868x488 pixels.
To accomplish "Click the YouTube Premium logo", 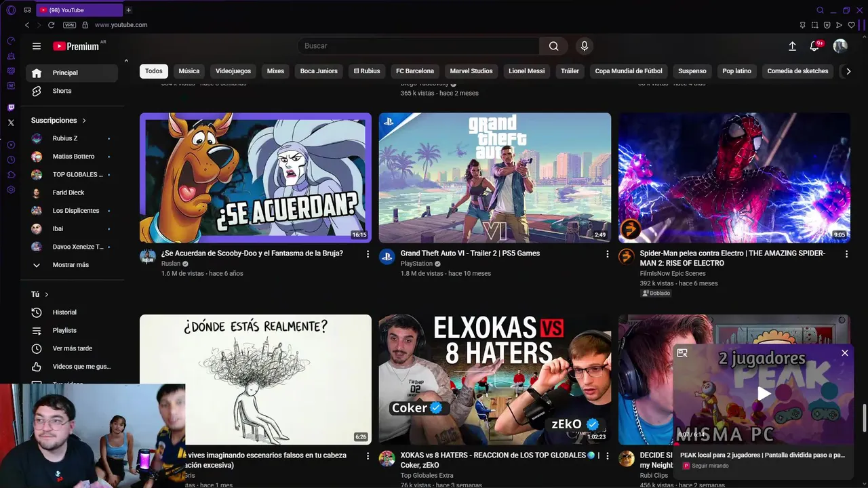I will pyautogui.click(x=76, y=46).
